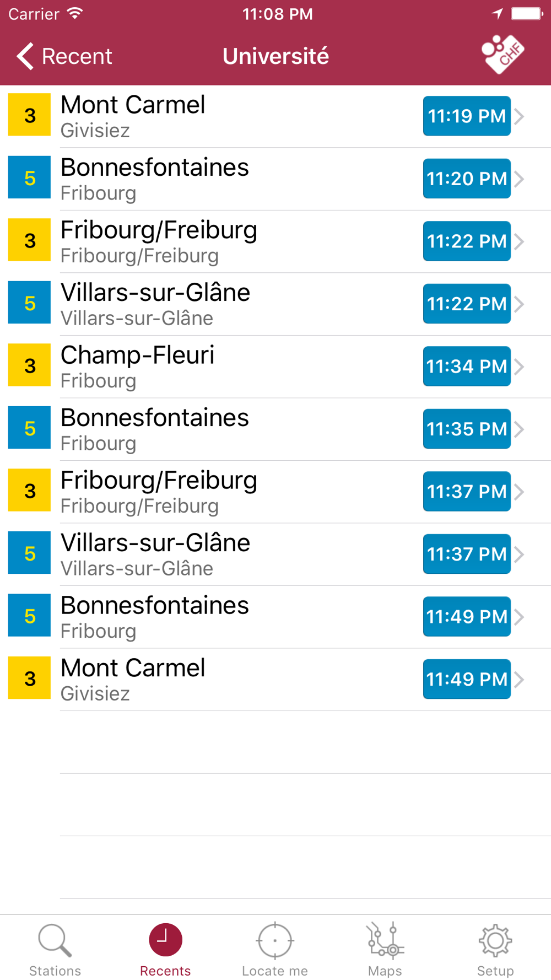Open the Maps network icon
This screenshot has height=980, width=551.
click(385, 940)
